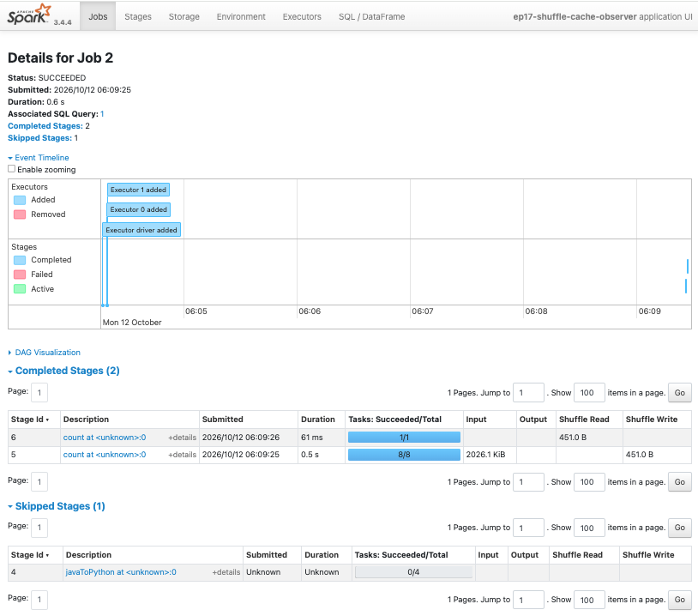698x616 pixels.
Task: Click the 8/8 tasks progress bar
Action: coord(404,455)
